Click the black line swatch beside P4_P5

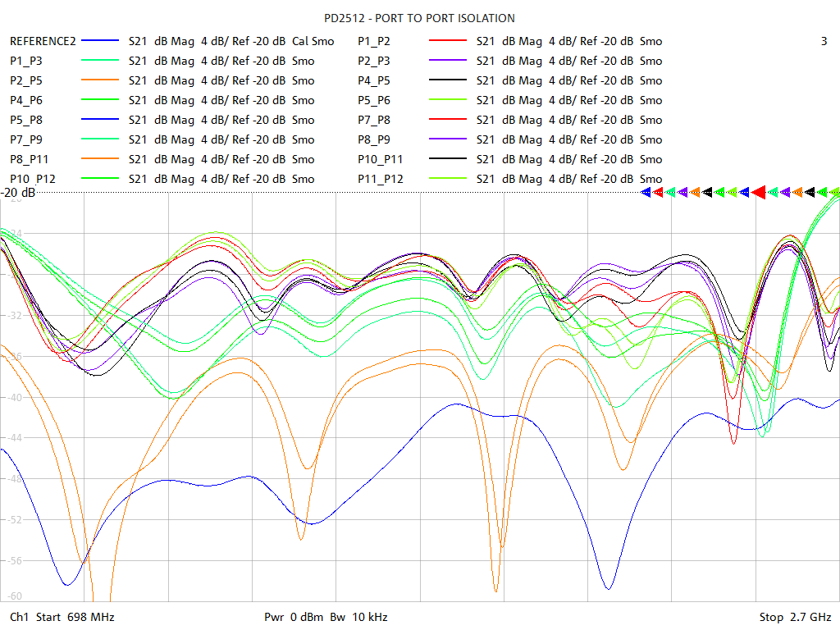point(448,80)
